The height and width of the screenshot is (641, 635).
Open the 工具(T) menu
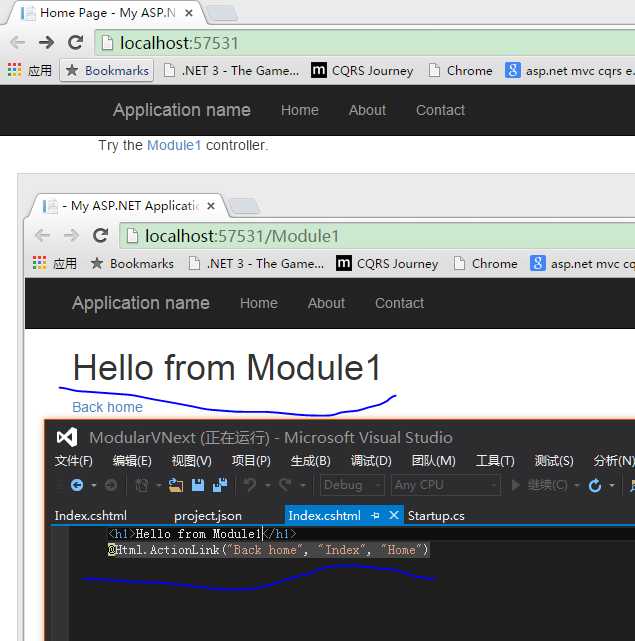pyautogui.click(x=495, y=461)
